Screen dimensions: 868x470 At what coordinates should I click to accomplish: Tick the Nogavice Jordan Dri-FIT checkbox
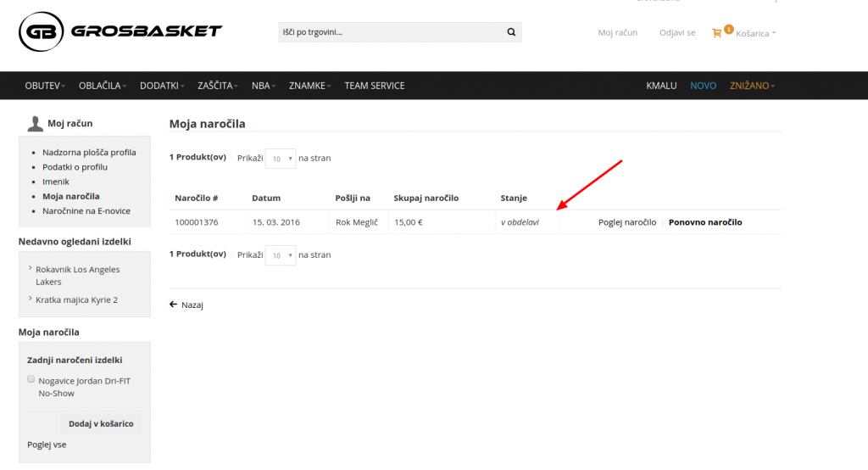click(x=31, y=379)
